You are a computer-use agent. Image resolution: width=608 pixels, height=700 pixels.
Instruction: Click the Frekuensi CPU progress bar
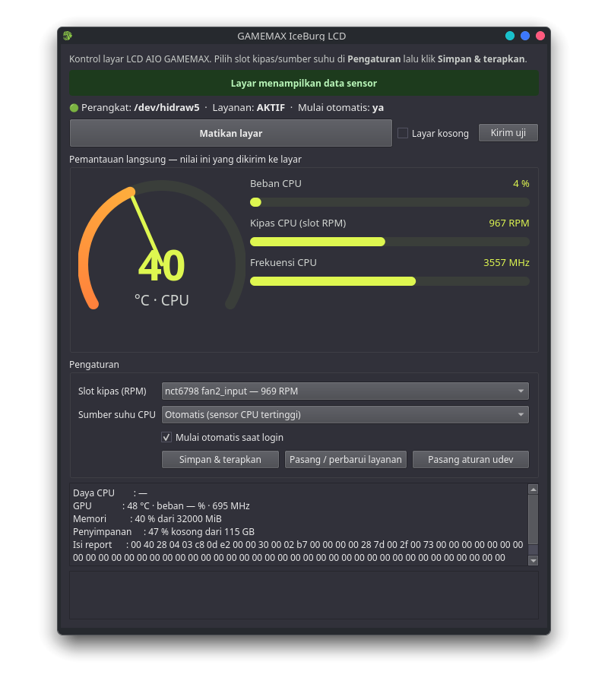[390, 281]
